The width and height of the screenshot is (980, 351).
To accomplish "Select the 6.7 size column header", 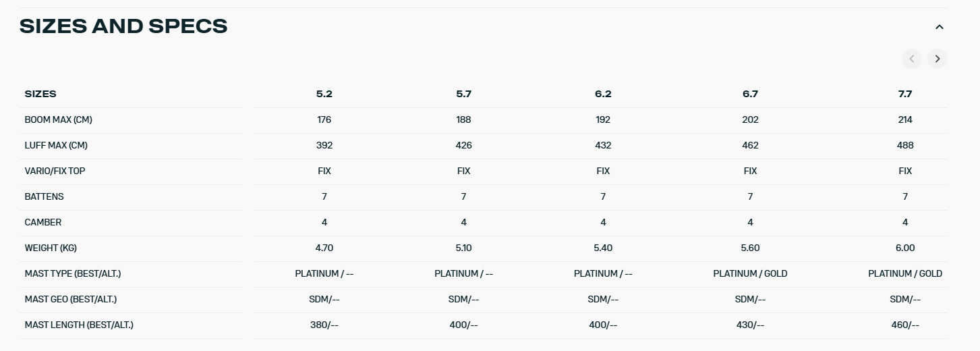I will click(x=750, y=94).
